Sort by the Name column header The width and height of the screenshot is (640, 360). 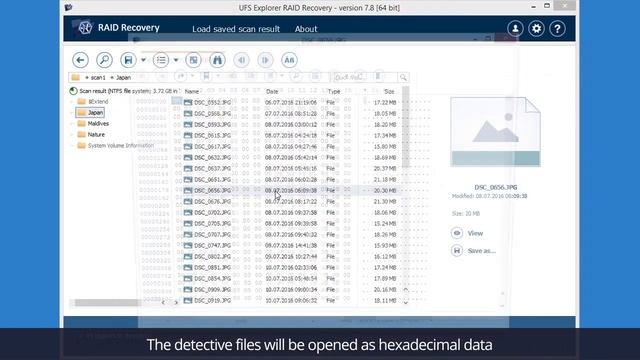click(x=192, y=91)
